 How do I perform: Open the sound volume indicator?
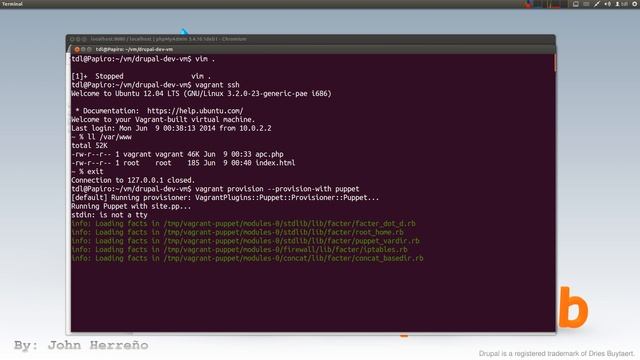pyautogui.click(x=608, y=4)
